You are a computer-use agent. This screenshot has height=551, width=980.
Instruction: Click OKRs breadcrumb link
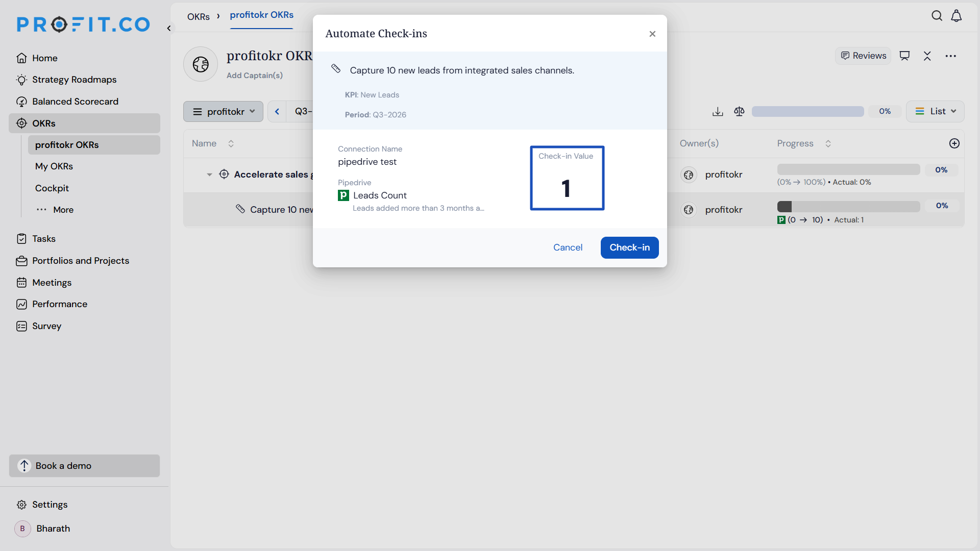coord(198,17)
